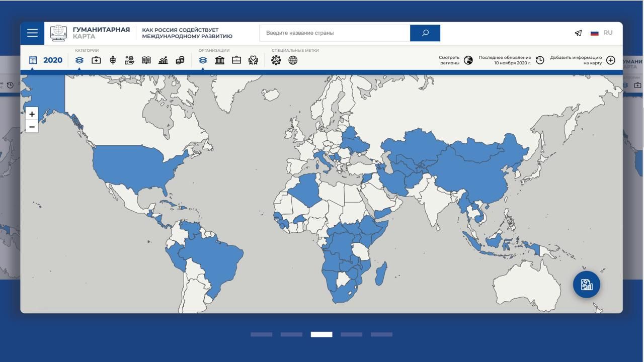
Task: Click the ОРГАНИЗАЦИИ label
Action: (x=214, y=50)
